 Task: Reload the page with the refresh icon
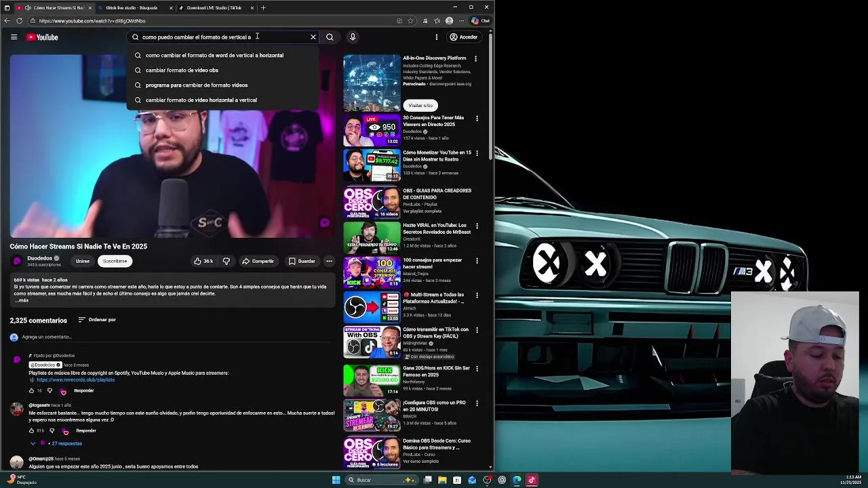pos(19,20)
